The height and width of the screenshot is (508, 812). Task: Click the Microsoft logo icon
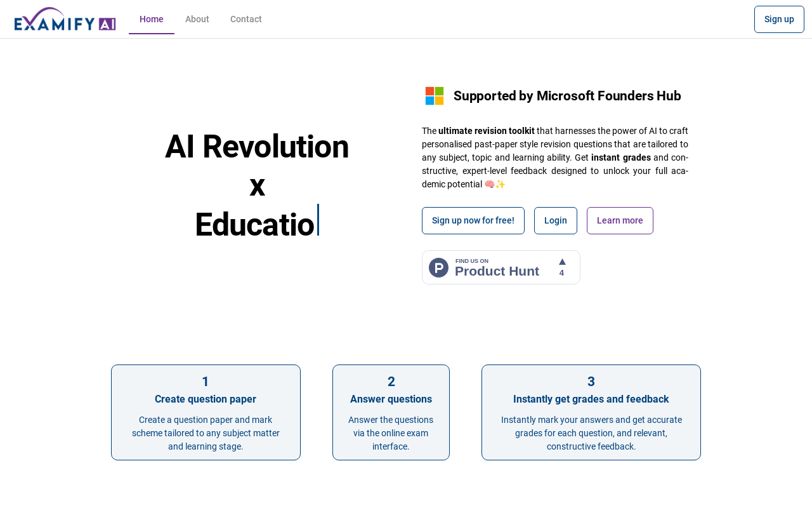pos(435,96)
